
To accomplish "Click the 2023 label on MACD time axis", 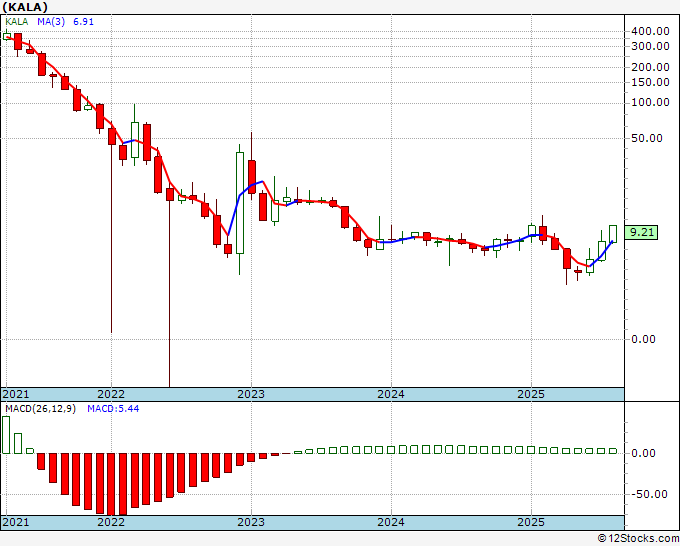I will pyautogui.click(x=251, y=522).
